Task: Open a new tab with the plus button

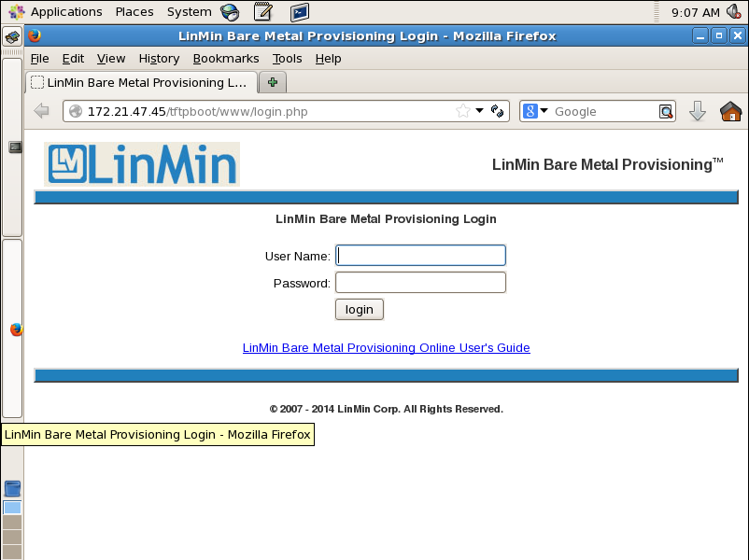Action: (273, 82)
